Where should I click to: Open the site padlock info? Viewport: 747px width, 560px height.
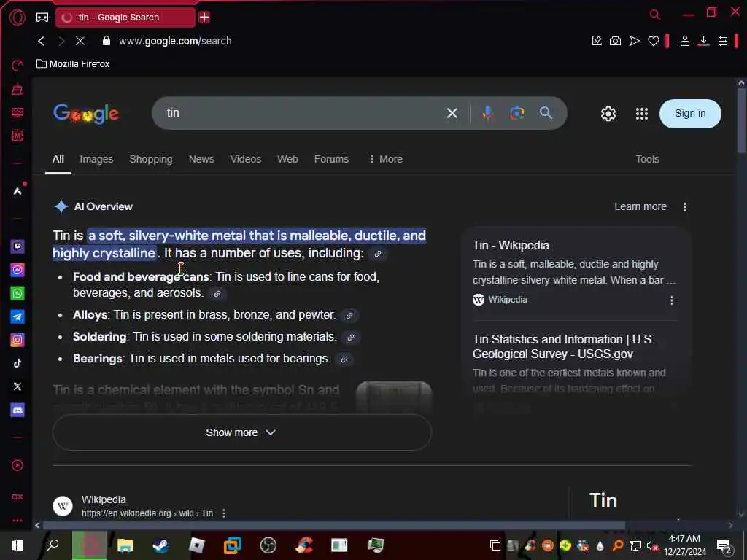click(x=107, y=41)
